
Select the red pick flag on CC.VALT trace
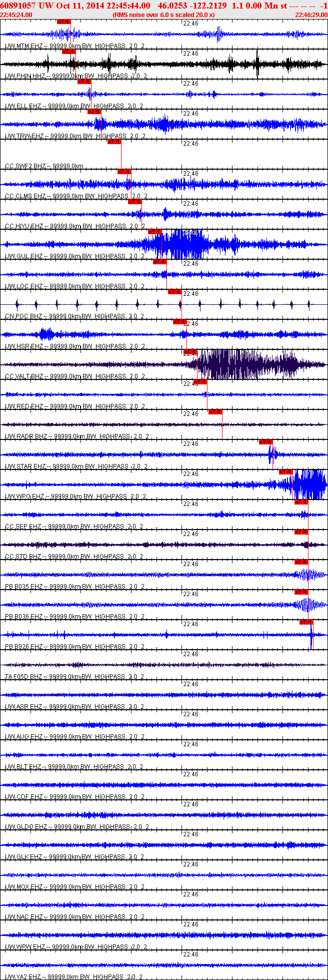(191, 352)
